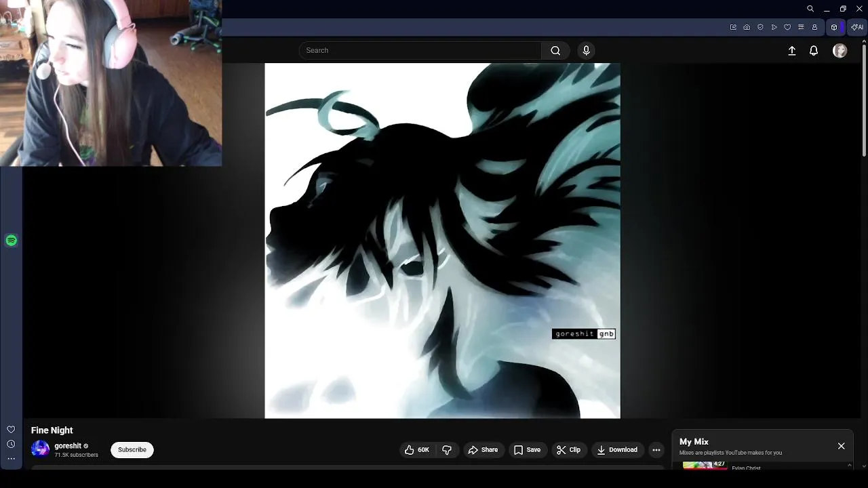Open Spotify in the browser sidebar
Screen dimensions: 868x488
tap(11, 241)
